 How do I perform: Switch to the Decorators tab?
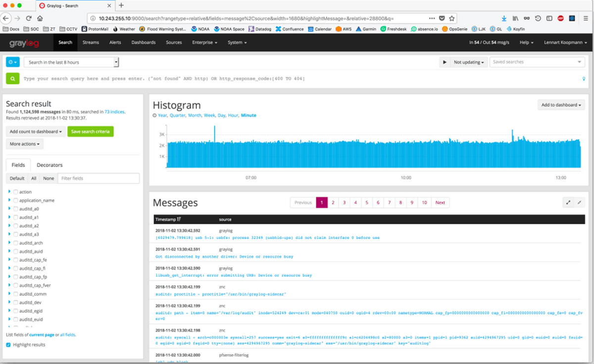pyautogui.click(x=49, y=165)
